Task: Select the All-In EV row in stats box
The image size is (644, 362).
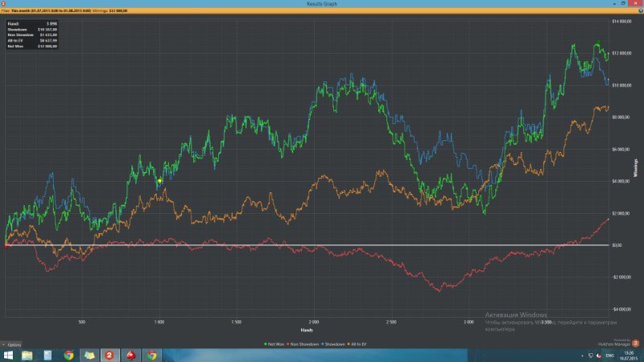Action: pos(32,41)
